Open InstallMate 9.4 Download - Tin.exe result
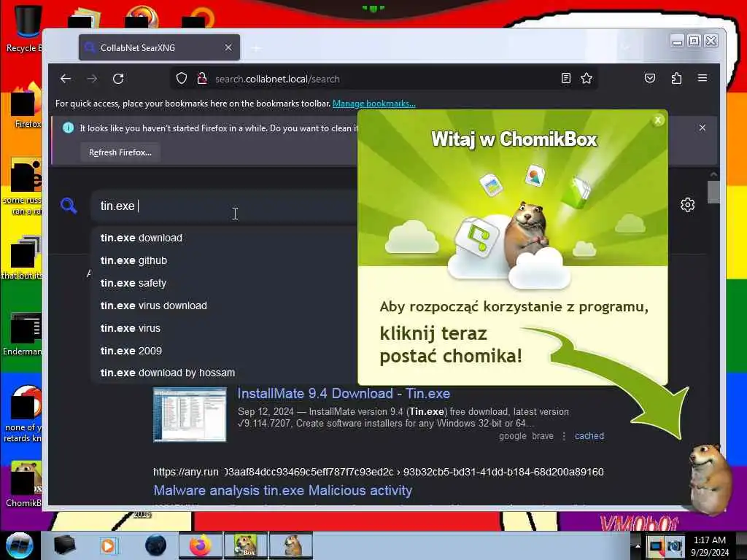747x560 pixels. tap(344, 393)
